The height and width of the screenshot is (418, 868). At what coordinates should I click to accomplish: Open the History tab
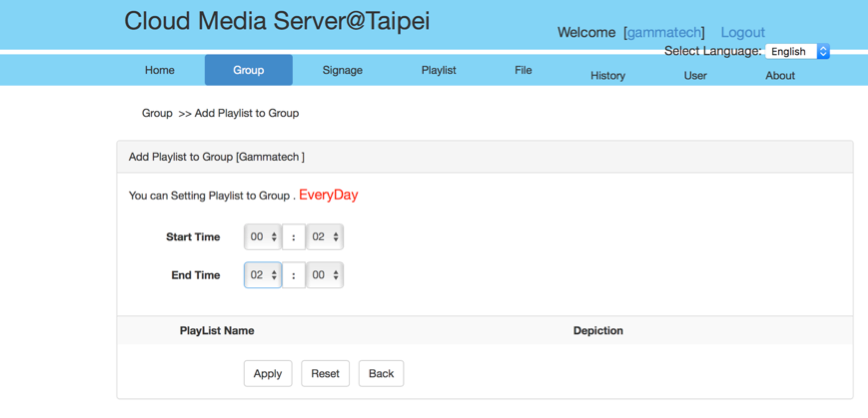[607, 75]
